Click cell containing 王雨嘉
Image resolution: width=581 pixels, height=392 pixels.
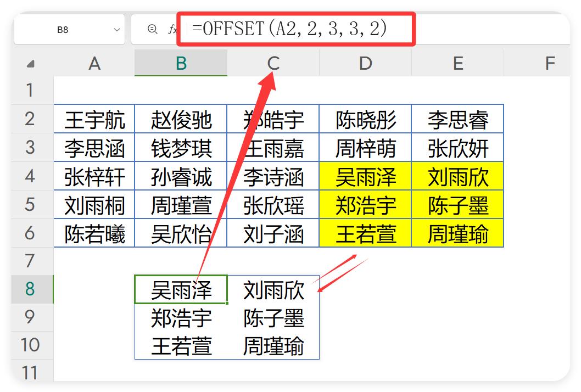(x=273, y=148)
